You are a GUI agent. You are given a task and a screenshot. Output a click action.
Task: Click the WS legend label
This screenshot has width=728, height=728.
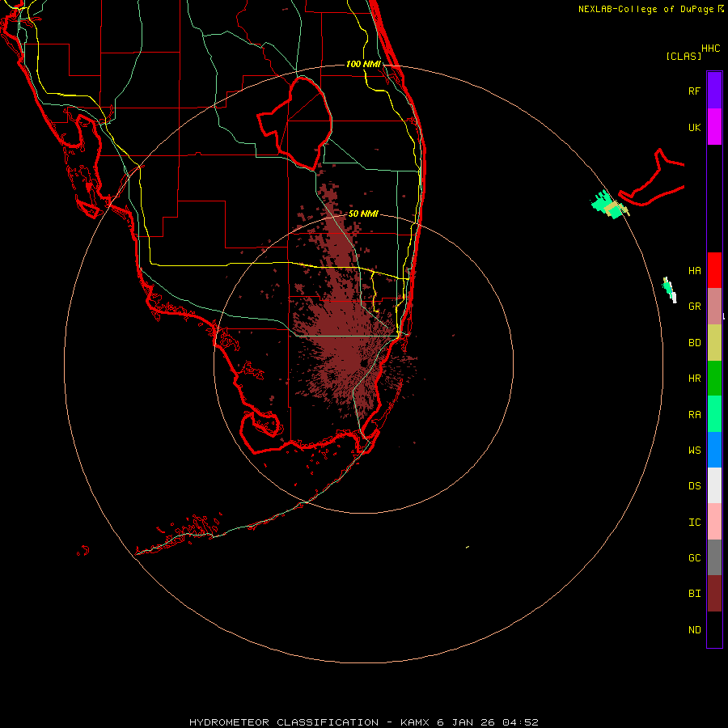(694, 450)
